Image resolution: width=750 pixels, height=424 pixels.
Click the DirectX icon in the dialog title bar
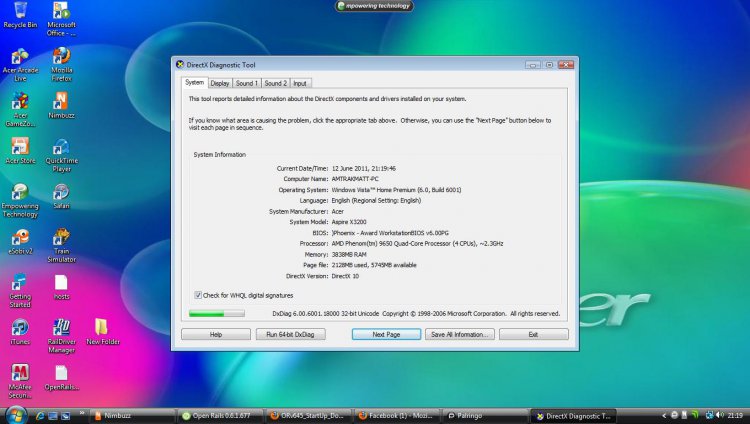coord(180,65)
